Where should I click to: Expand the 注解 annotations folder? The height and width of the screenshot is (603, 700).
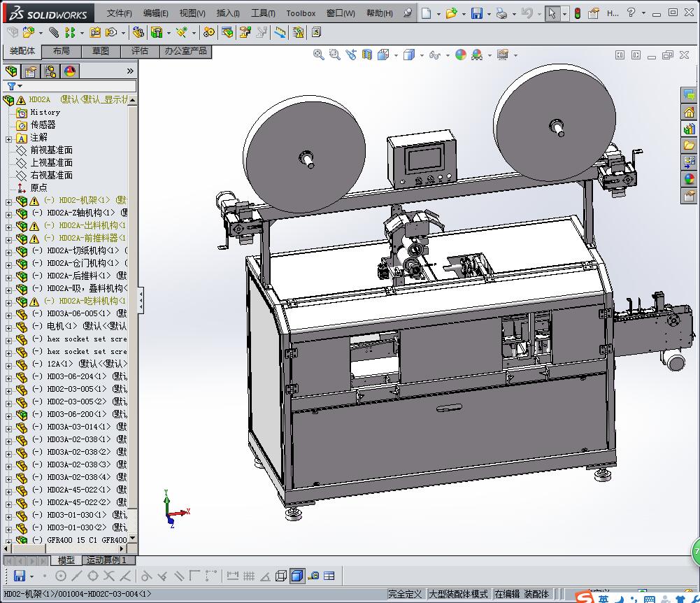pyautogui.click(x=8, y=138)
